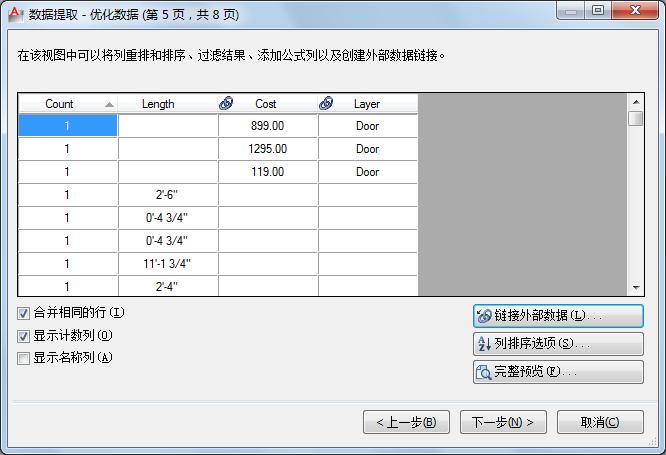Screen dimensions: 666x455
Task: Select the Cost cell 899.00
Action: (268, 126)
